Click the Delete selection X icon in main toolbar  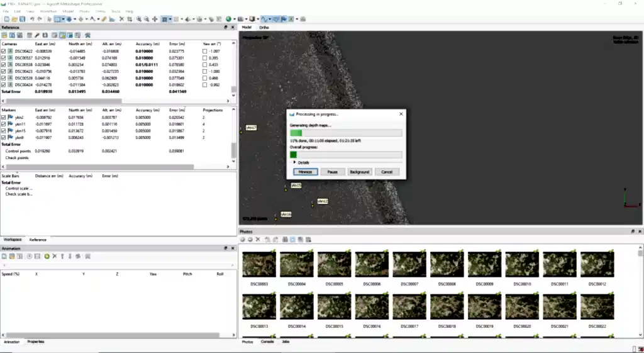click(x=121, y=20)
